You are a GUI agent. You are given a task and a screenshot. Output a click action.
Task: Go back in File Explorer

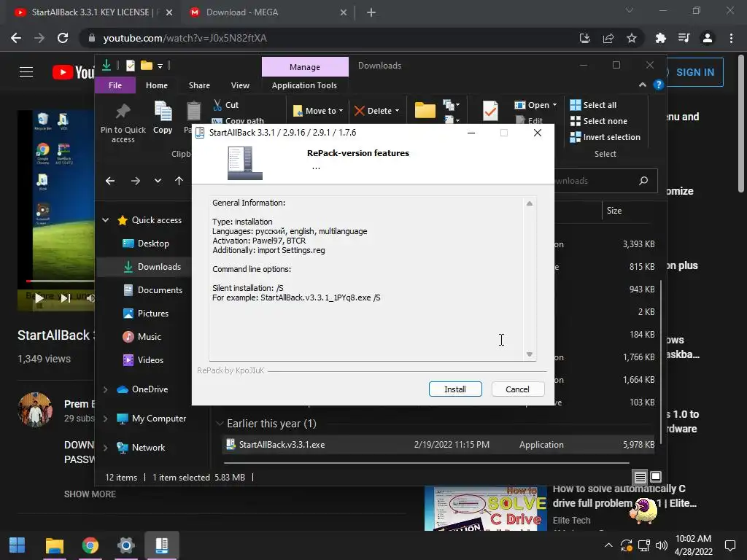(110, 181)
